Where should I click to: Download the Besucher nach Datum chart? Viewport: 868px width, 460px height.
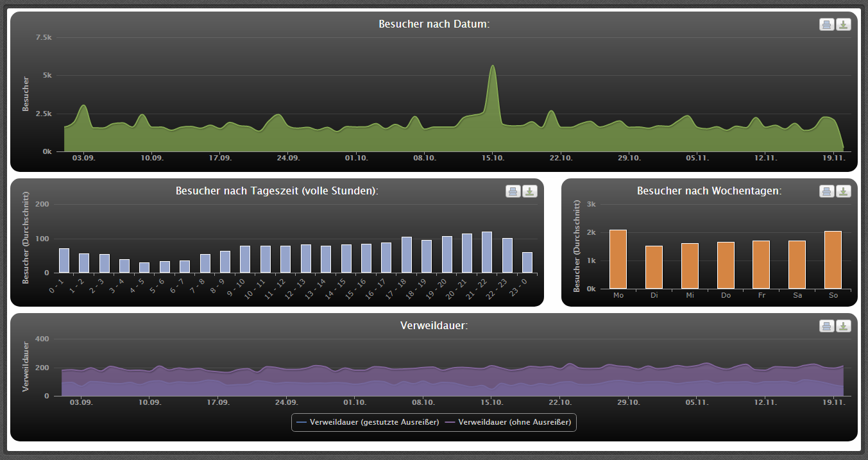pos(844,24)
